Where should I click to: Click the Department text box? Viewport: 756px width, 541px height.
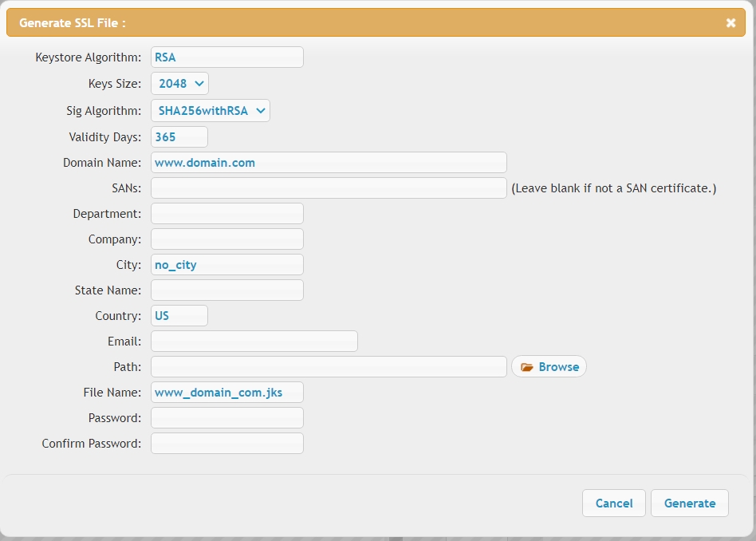pos(227,213)
